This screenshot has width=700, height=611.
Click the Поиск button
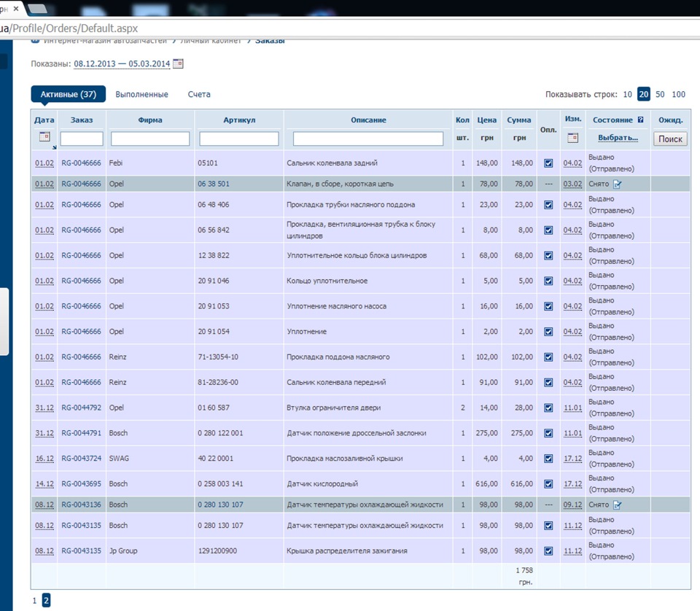click(670, 139)
